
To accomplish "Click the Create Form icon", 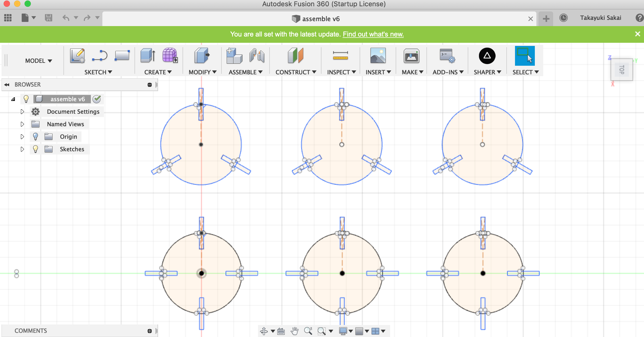I will (x=170, y=55).
